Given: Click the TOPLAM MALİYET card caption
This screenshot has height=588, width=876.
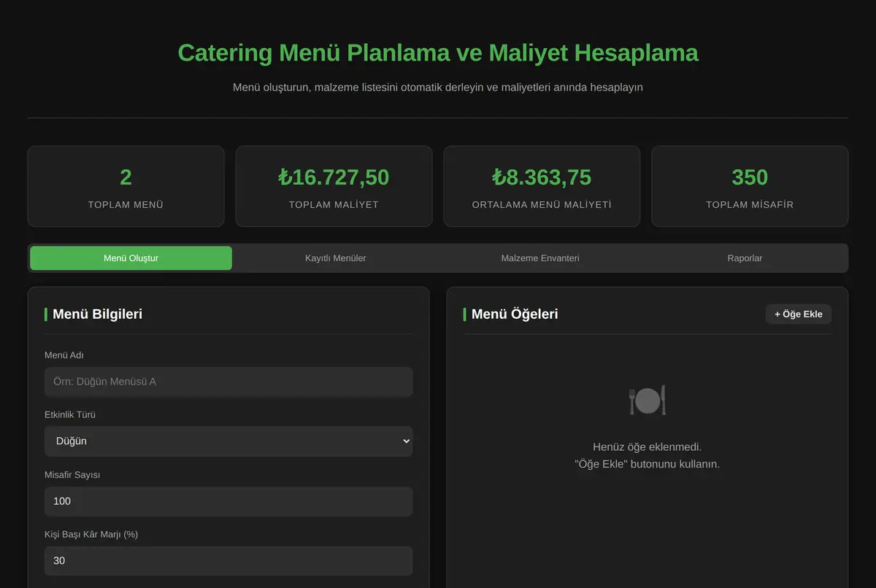Looking at the screenshot, I should tap(334, 205).
